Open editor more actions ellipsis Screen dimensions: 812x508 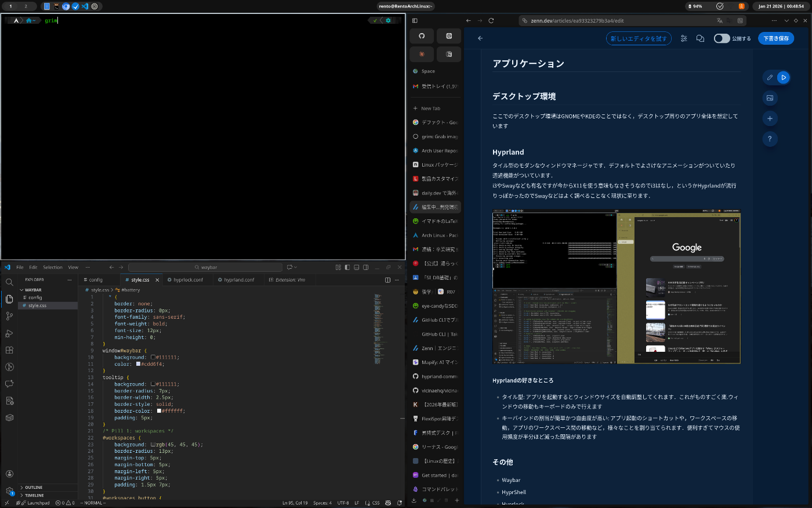tap(398, 280)
